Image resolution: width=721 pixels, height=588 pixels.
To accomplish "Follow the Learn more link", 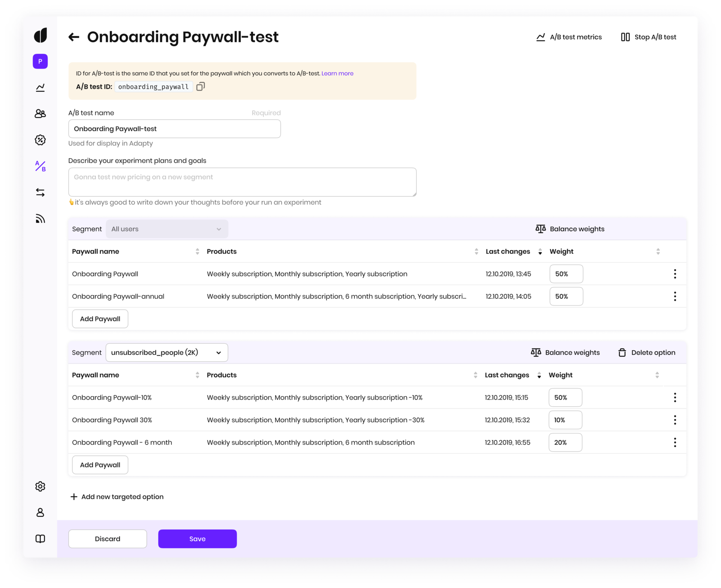I will pyautogui.click(x=337, y=73).
